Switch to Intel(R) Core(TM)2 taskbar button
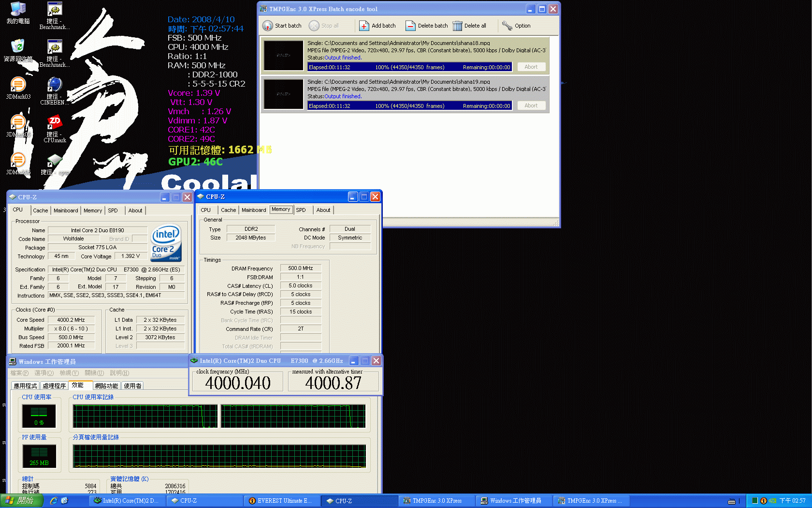Viewport: 812px width, 508px height. pos(127,501)
